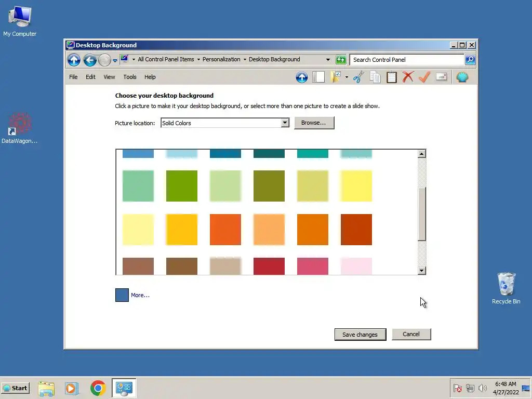This screenshot has width=532, height=399.
Task: Click the More... link
Action: pyautogui.click(x=140, y=295)
